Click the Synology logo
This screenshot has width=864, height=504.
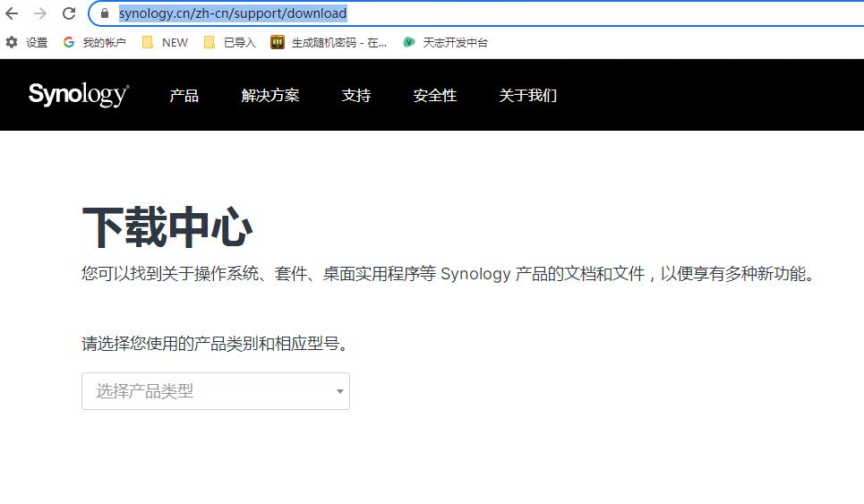point(79,95)
